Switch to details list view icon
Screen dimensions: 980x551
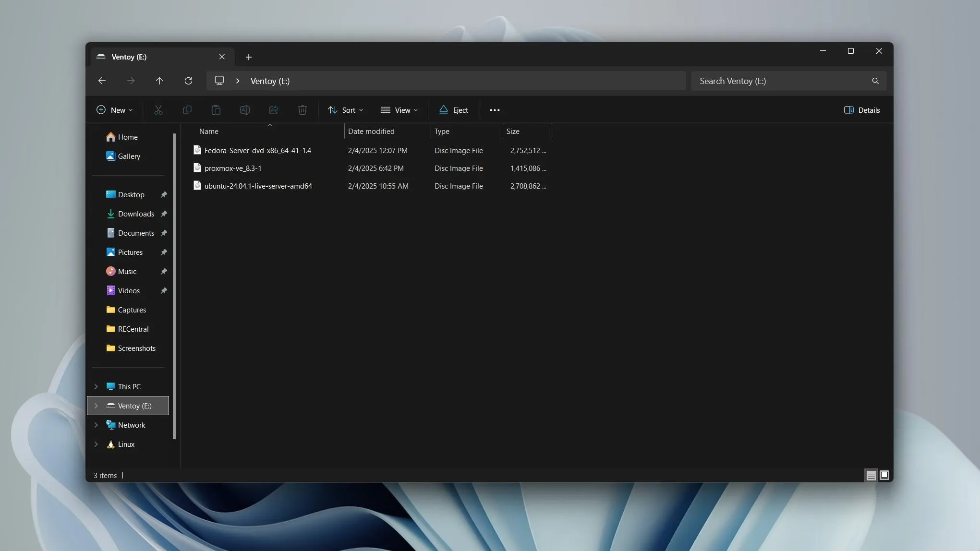pos(871,476)
